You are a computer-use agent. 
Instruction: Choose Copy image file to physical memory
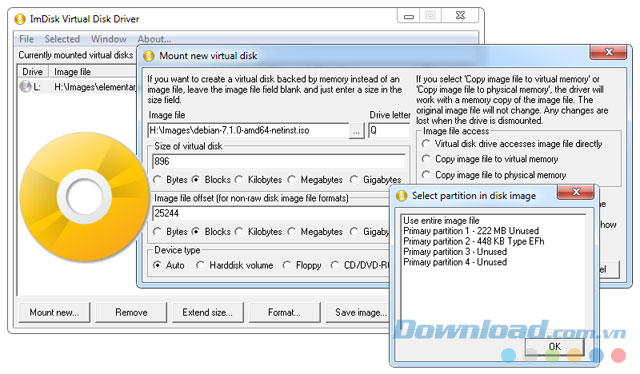[494, 175]
